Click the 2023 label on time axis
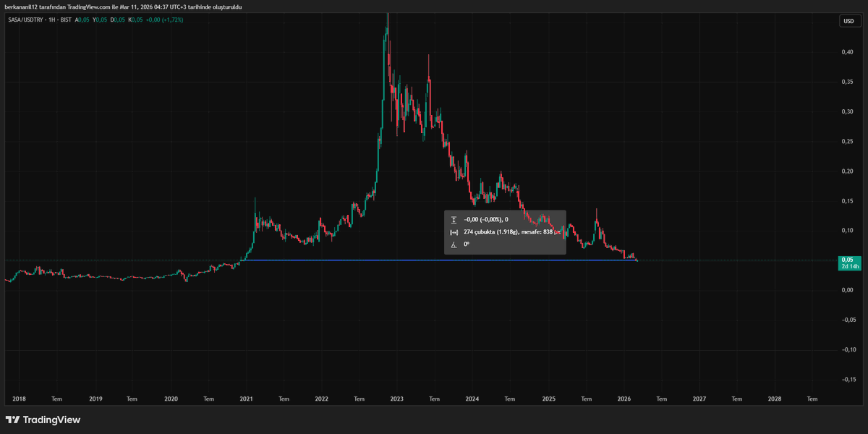Screen dimensions: 868x434 (397, 398)
